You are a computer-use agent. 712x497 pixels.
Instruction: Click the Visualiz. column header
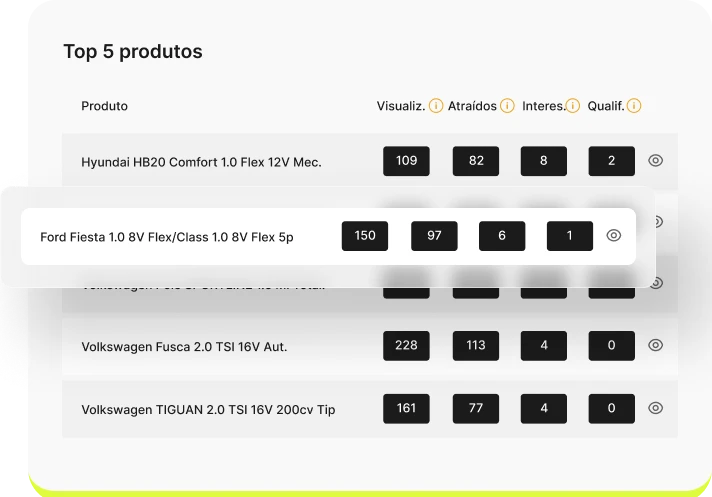(400, 106)
